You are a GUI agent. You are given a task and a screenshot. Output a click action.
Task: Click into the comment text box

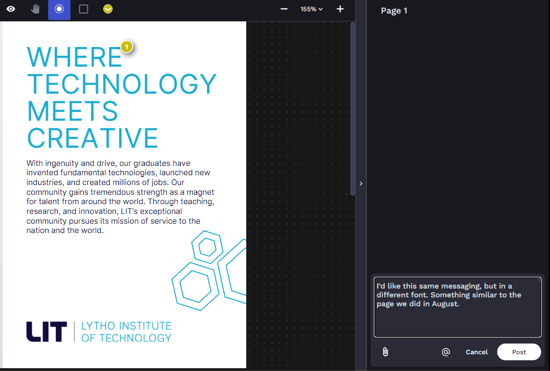coord(457,307)
